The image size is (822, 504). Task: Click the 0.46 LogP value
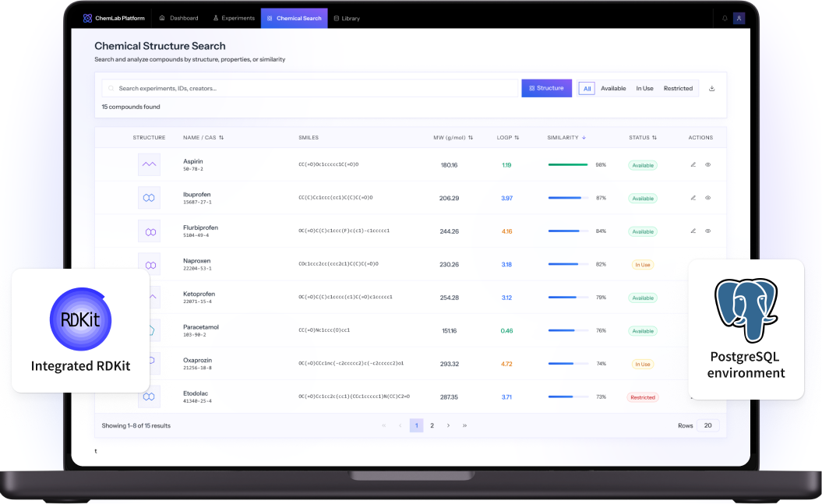(506, 331)
